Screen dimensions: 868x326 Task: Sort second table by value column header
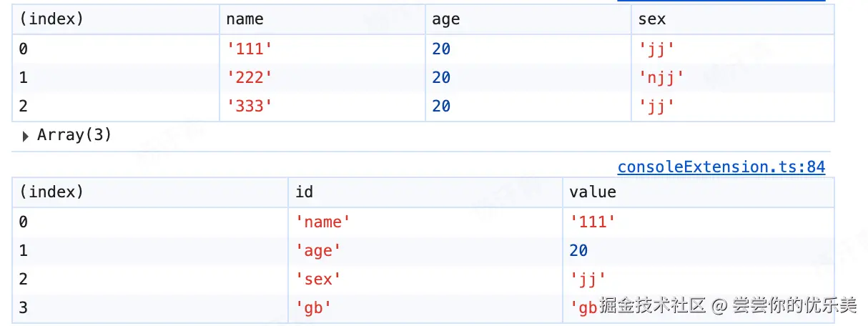click(x=593, y=192)
